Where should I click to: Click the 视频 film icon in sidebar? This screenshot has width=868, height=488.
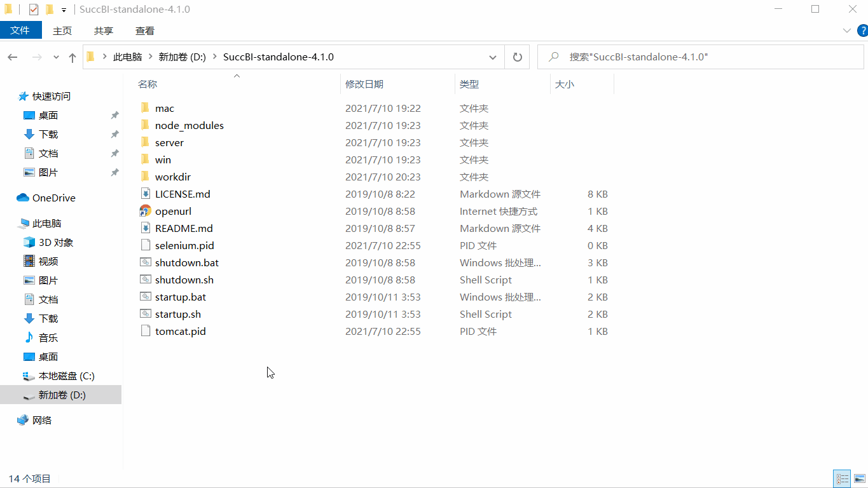coord(29,261)
